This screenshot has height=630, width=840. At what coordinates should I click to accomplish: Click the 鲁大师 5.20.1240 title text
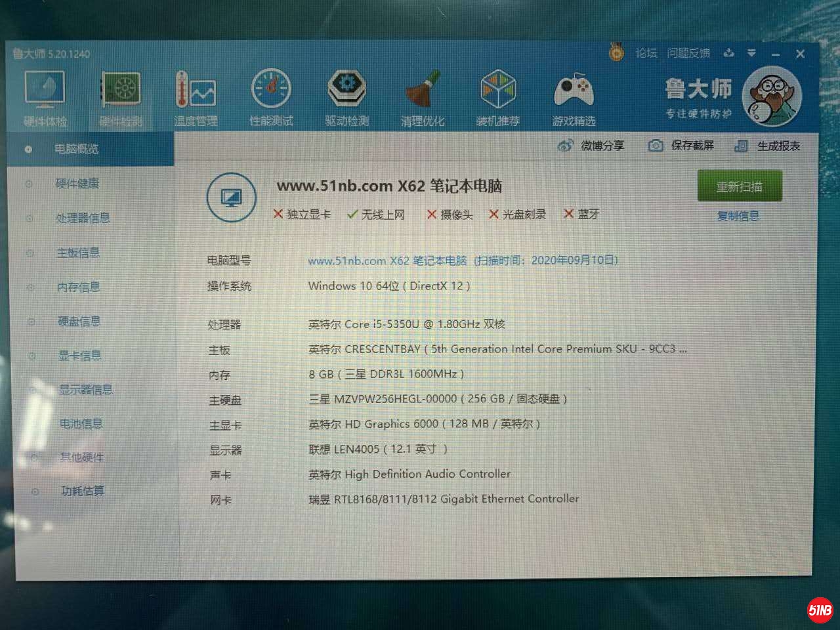51,54
